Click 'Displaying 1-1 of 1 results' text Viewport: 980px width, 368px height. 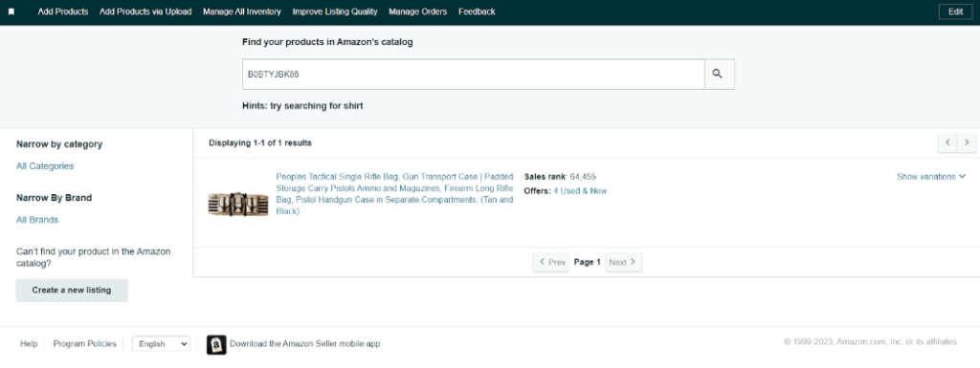(x=260, y=142)
